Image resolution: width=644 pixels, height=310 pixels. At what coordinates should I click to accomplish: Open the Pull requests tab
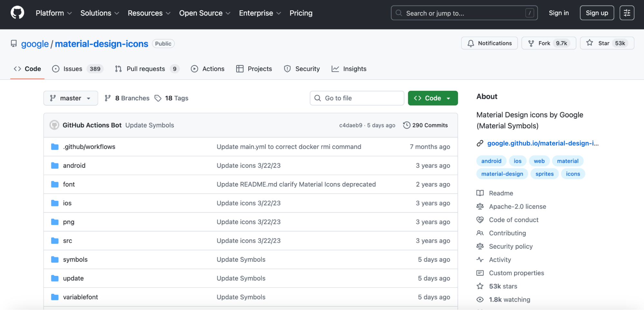coord(147,69)
